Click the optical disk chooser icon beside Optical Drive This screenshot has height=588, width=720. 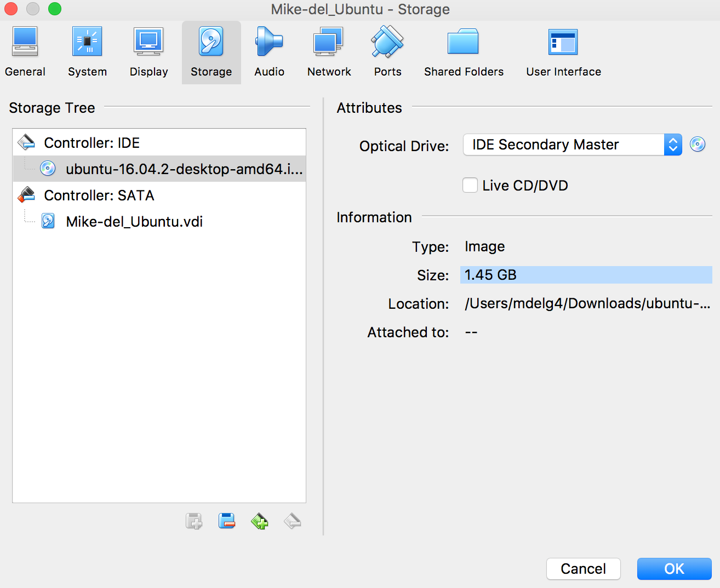698,145
